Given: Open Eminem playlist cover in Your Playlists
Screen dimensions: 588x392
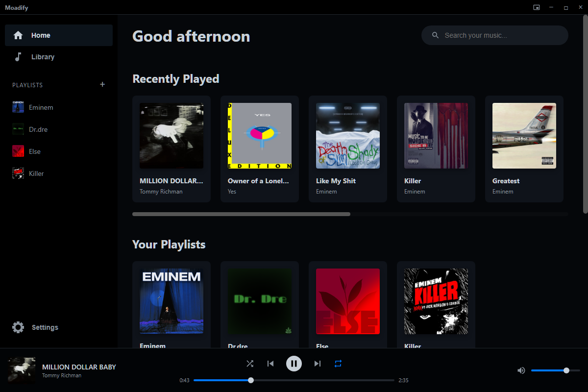Looking at the screenshot, I should coord(171,301).
